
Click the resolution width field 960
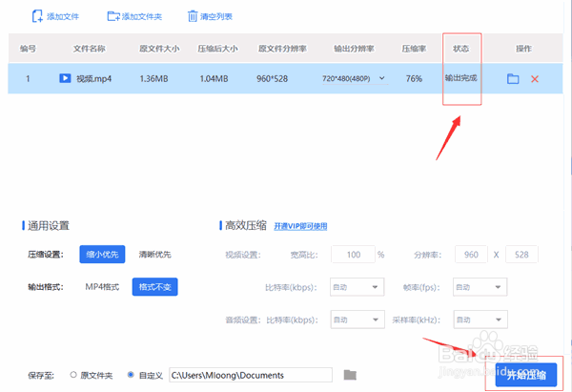pyautogui.click(x=471, y=255)
